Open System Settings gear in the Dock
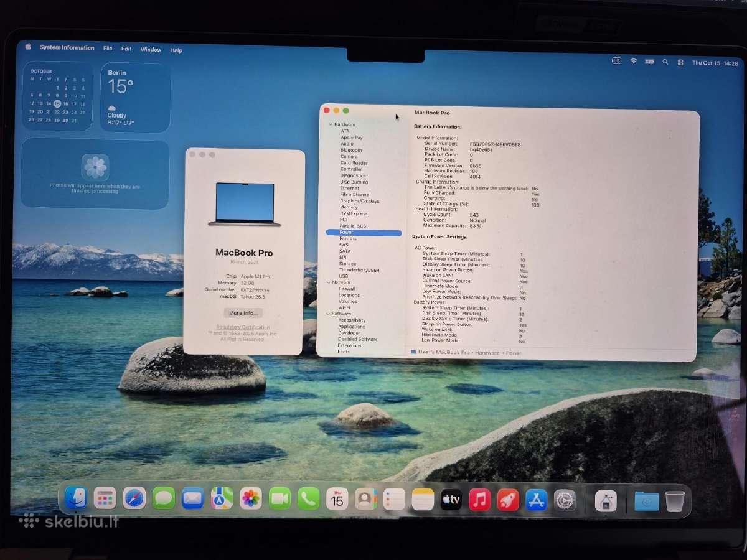This screenshot has width=747, height=560. tap(565, 500)
